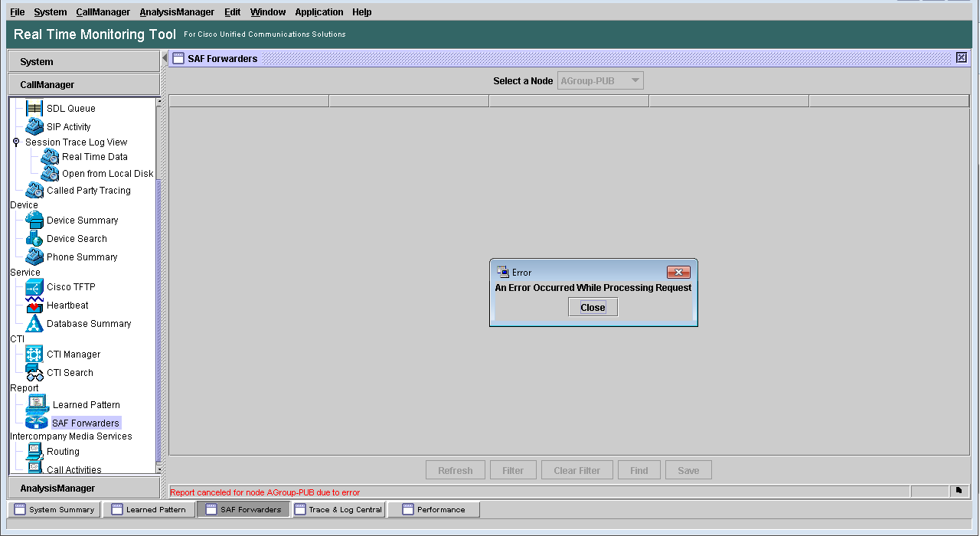Screen dimensions: 980x536
Task: Click the Call Activities icon
Action: (34, 468)
